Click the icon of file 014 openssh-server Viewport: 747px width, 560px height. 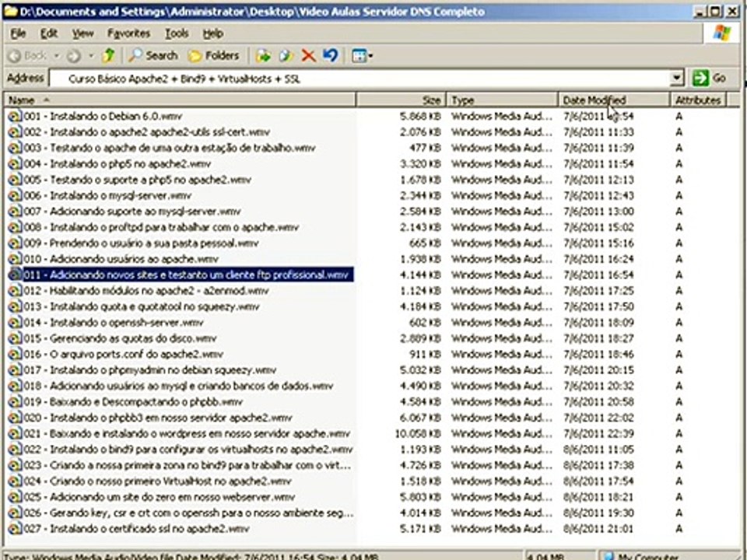click(x=15, y=322)
